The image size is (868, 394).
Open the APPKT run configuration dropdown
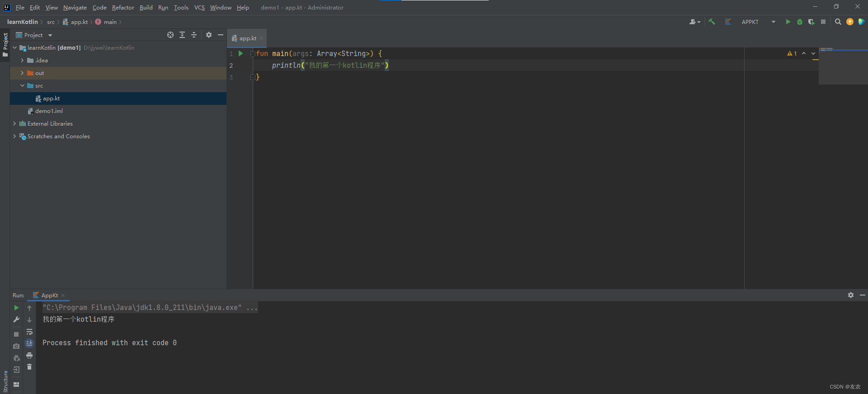coord(758,22)
